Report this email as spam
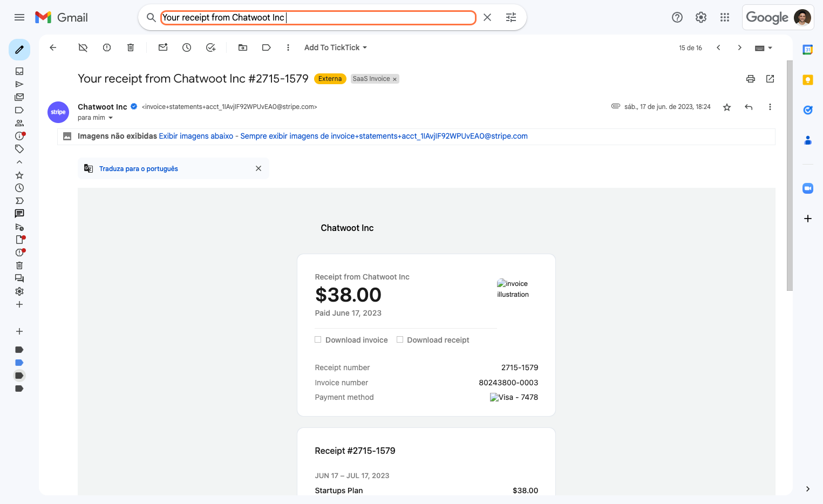Screen dimensions: 823x504 coord(107,47)
